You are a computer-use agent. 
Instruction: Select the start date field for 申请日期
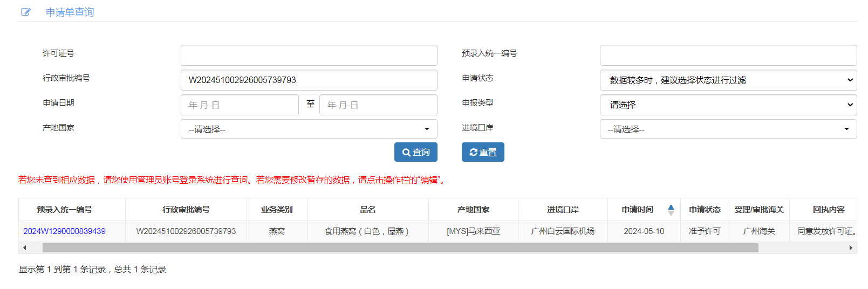[x=240, y=105]
